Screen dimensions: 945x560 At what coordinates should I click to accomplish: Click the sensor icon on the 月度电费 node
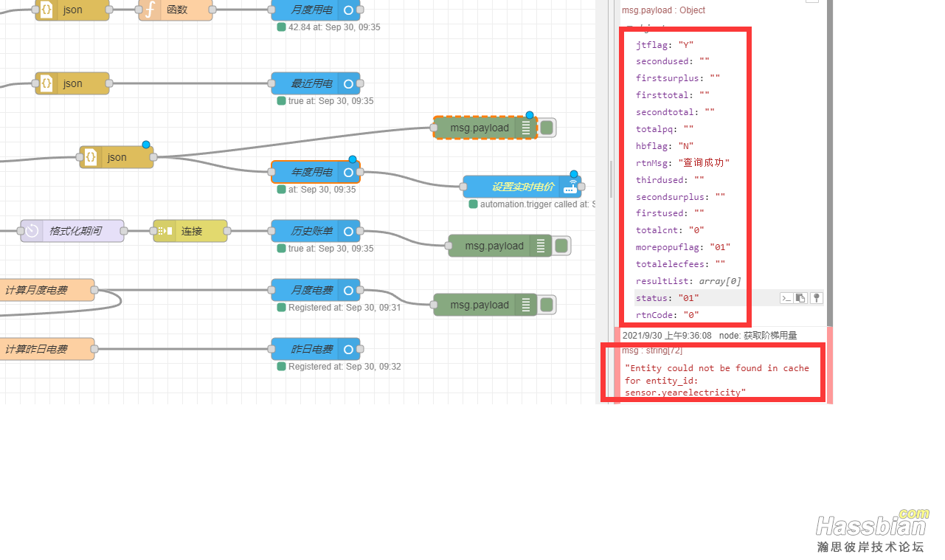pos(349,290)
